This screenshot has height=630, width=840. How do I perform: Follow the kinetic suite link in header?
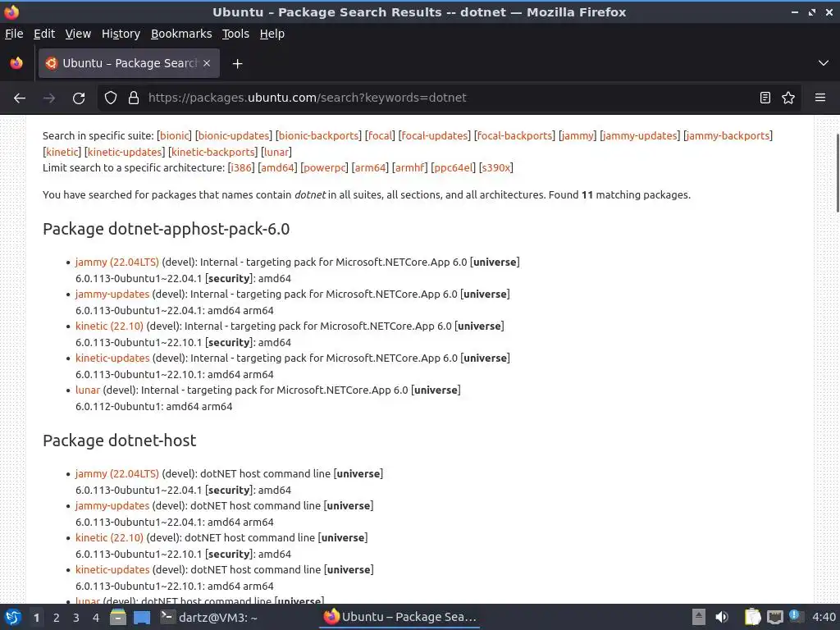point(62,152)
